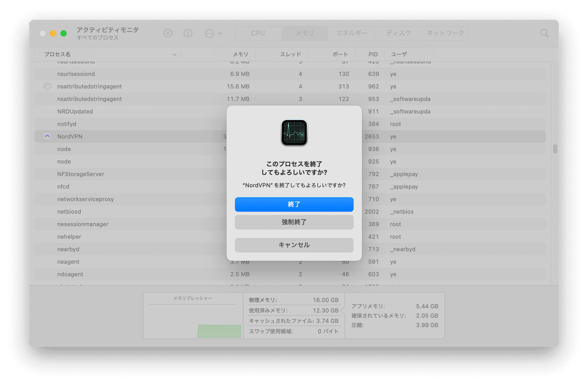The image size is (588, 385).
Task: Select the networkserviceproxy process row
Action: coord(290,199)
